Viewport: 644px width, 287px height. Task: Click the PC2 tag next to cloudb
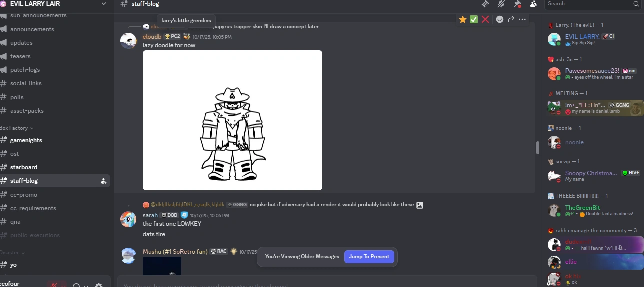tap(172, 37)
